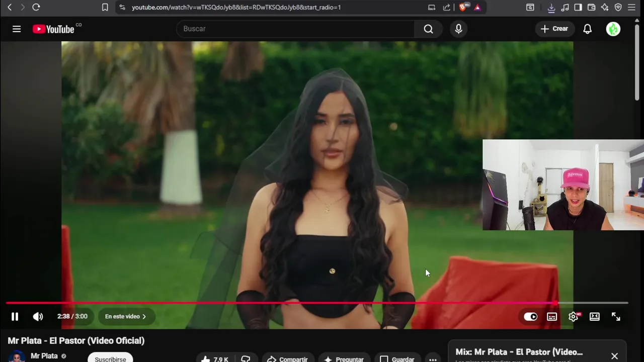Bookmark this page
The height and width of the screenshot is (362, 644).
(x=105, y=7)
